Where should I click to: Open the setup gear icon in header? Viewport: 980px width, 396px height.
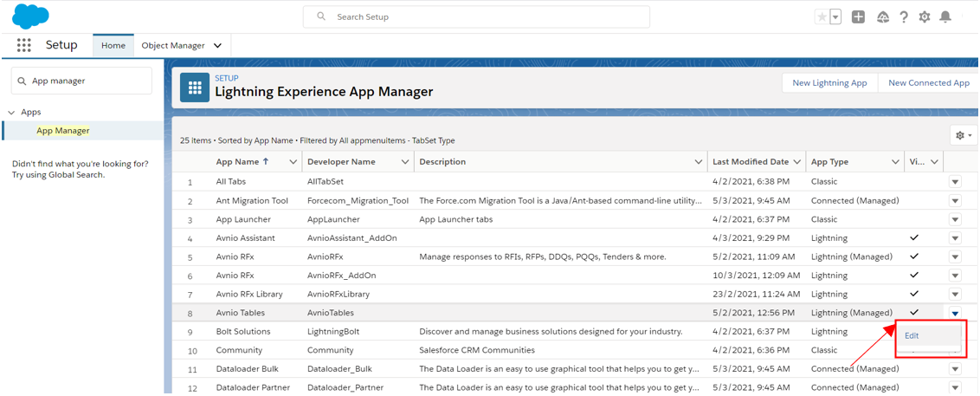925,17
